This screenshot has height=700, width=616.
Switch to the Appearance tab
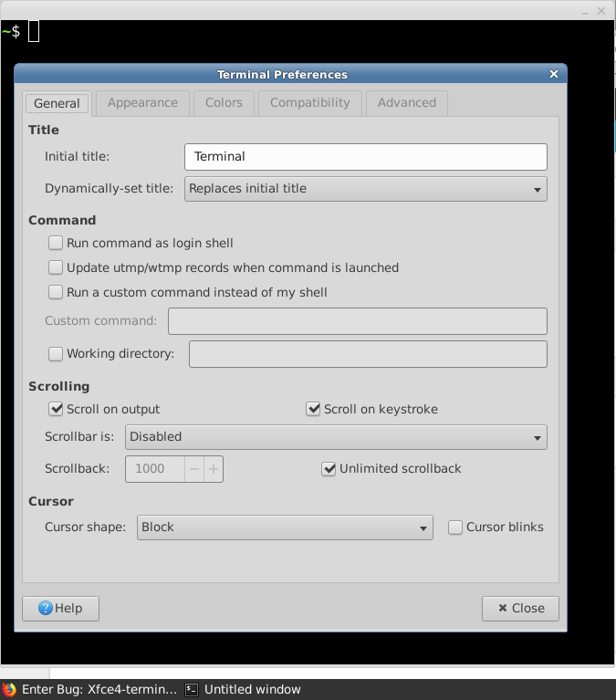click(142, 103)
